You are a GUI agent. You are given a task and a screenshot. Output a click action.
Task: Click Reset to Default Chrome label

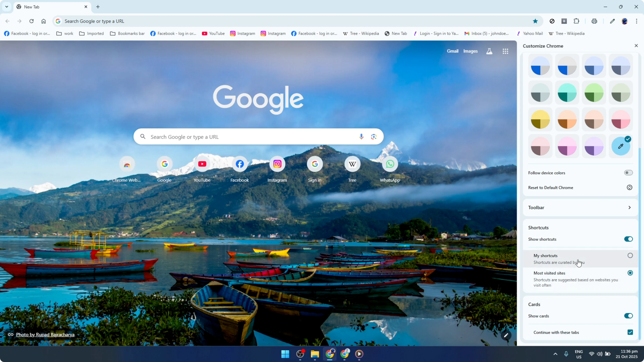point(551,188)
